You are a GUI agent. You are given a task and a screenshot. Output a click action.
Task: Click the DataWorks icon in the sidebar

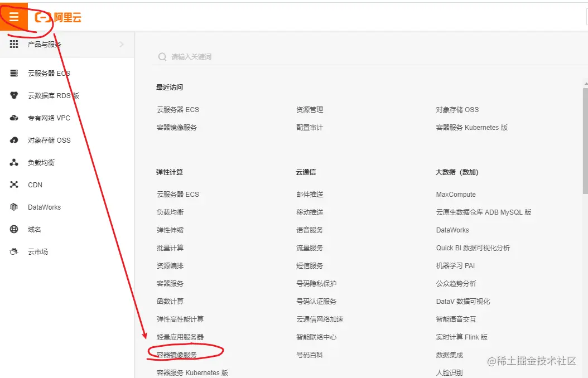[14, 207]
